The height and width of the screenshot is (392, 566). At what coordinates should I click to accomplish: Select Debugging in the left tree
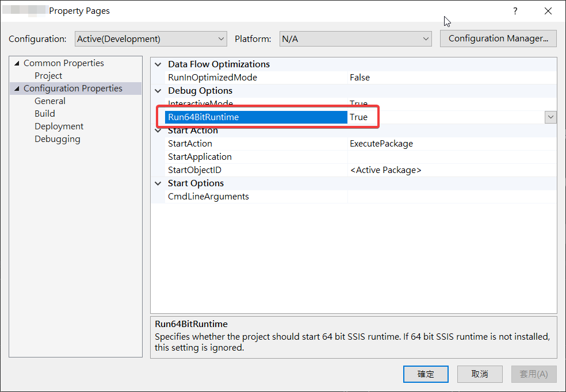point(57,139)
